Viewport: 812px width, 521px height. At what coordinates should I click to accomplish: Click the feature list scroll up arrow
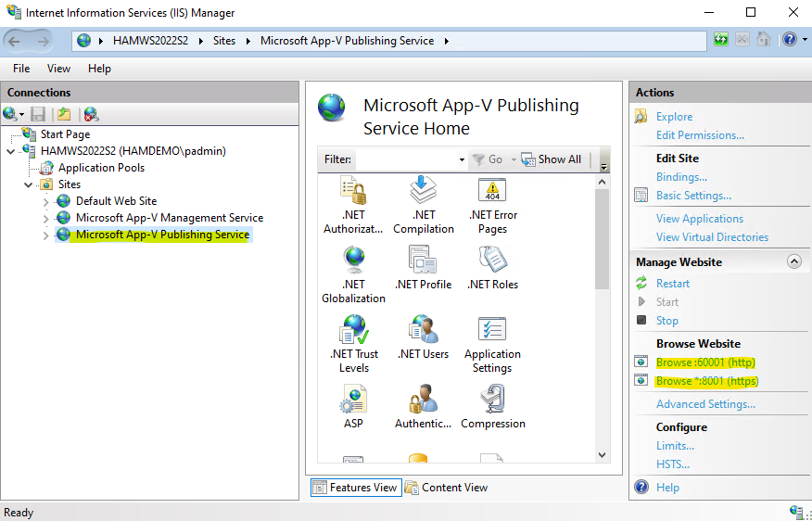pos(602,182)
